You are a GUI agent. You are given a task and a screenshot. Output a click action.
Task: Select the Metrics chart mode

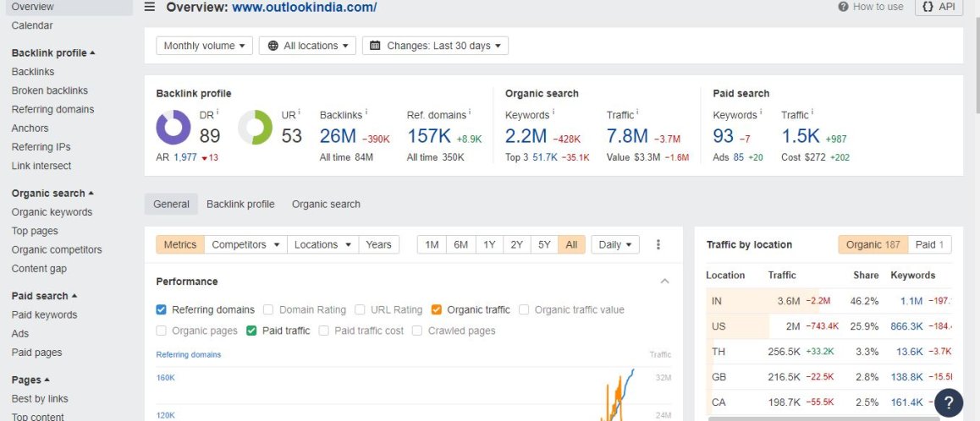click(x=180, y=245)
